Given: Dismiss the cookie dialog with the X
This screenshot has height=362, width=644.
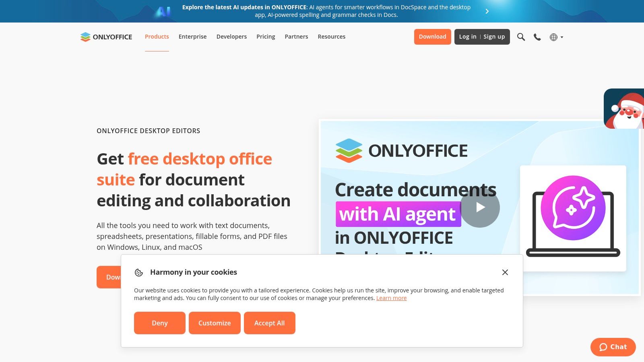Looking at the screenshot, I should (x=505, y=272).
